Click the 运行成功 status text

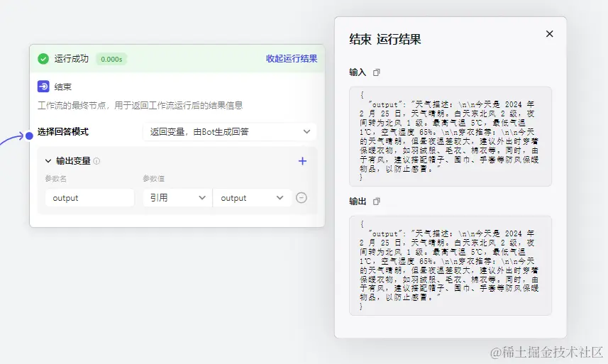72,58
